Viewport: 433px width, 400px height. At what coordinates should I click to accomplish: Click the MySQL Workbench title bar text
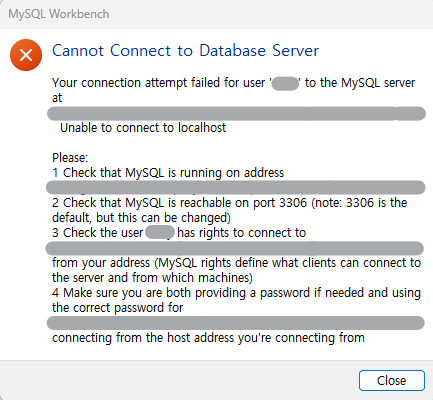click(59, 14)
